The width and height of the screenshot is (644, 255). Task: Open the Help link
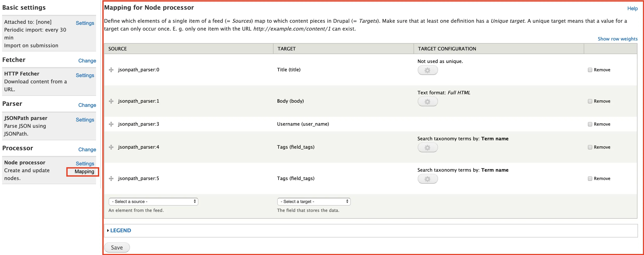pyautogui.click(x=632, y=8)
